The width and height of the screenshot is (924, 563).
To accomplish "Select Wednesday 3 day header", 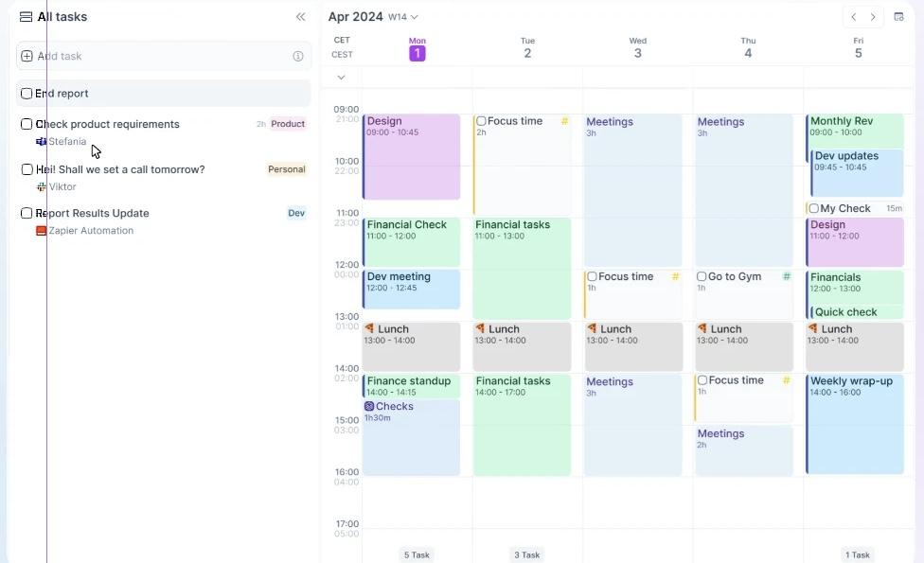I will 637,49.
